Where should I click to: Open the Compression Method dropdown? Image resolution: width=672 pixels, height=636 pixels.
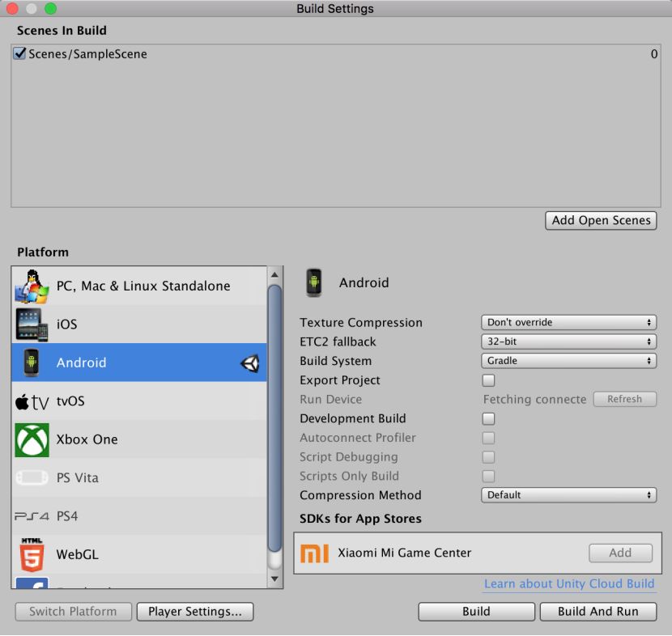click(x=568, y=495)
